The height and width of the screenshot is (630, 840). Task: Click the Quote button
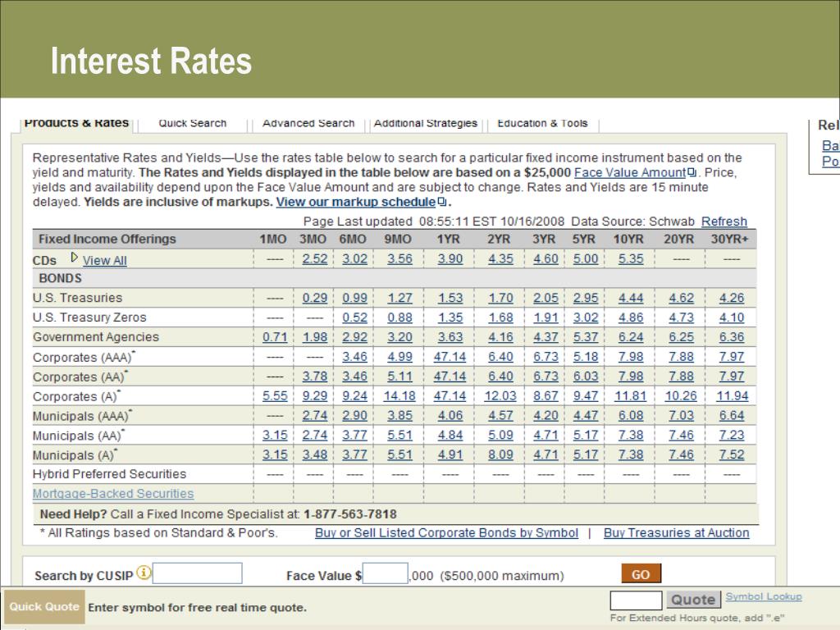(x=693, y=600)
